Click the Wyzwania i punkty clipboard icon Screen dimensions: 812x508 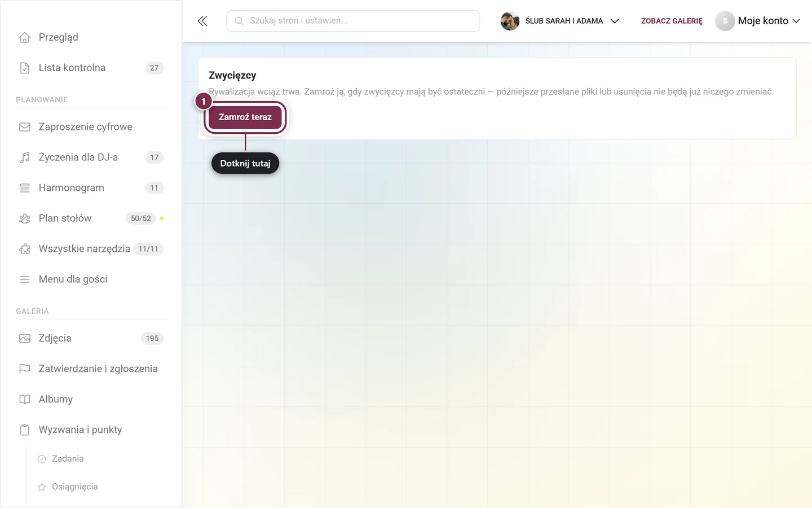(25, 430)
